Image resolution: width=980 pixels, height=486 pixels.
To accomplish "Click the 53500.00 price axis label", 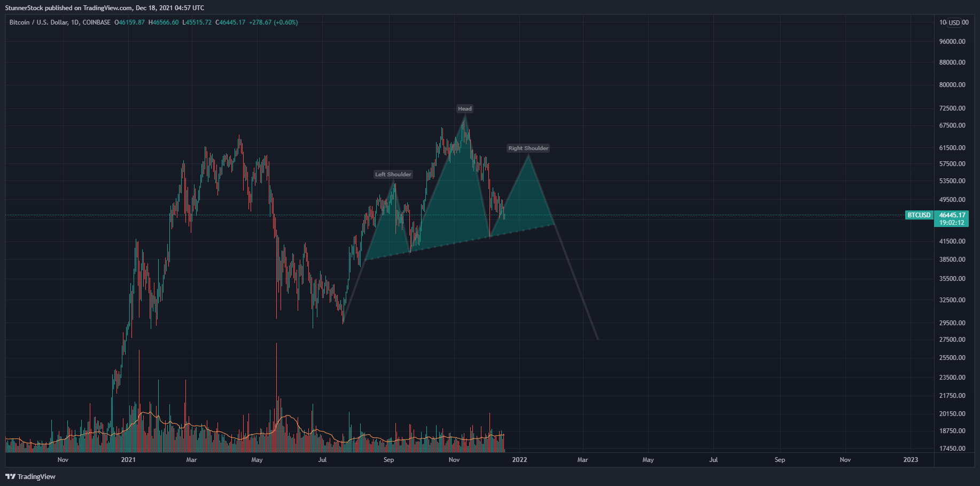I will pyautogui.click(x=952, y=181).
